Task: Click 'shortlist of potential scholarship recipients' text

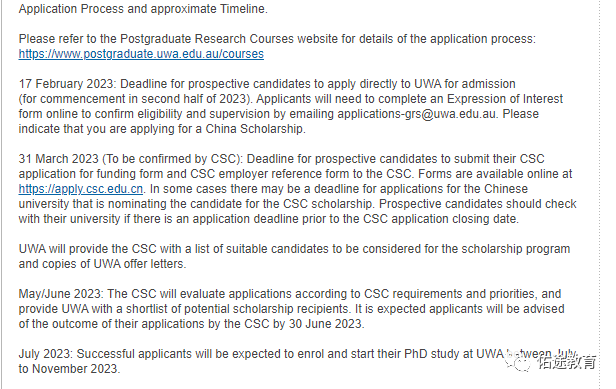Action: click(237, 309)
